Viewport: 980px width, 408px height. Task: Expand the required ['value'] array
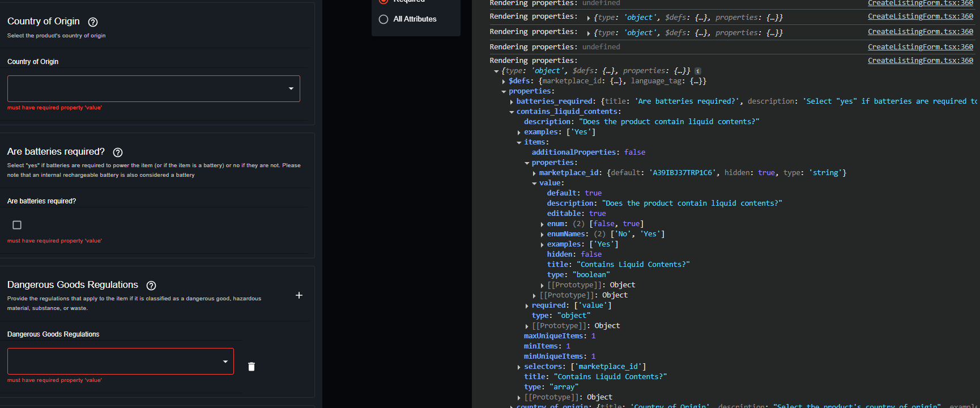pos(527,306)
